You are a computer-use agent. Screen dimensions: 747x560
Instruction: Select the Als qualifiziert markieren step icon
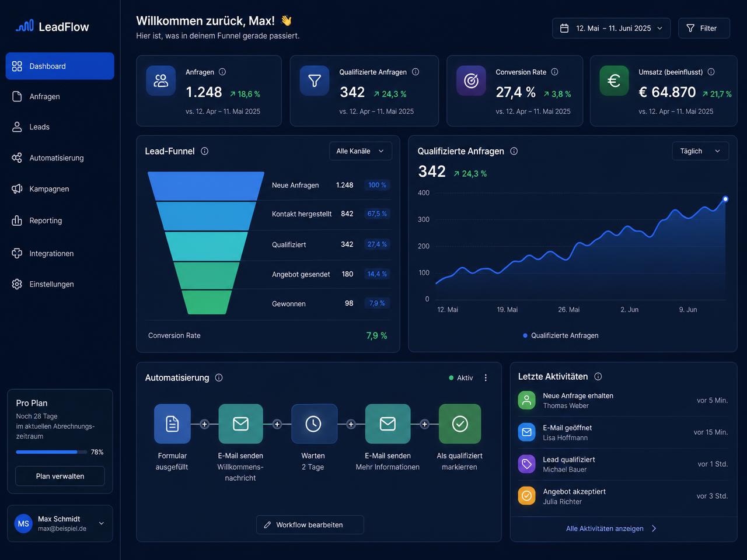click(460, 423)
